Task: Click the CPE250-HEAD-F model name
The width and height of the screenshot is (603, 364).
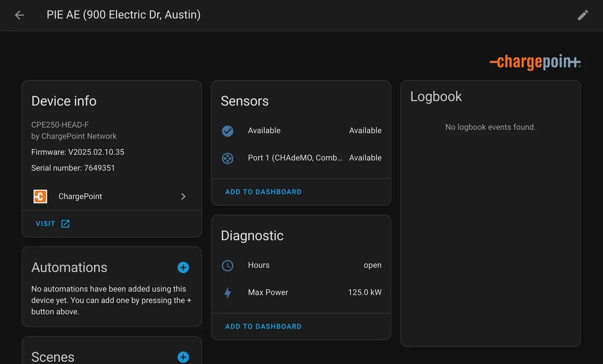Action: pos(60,125)
